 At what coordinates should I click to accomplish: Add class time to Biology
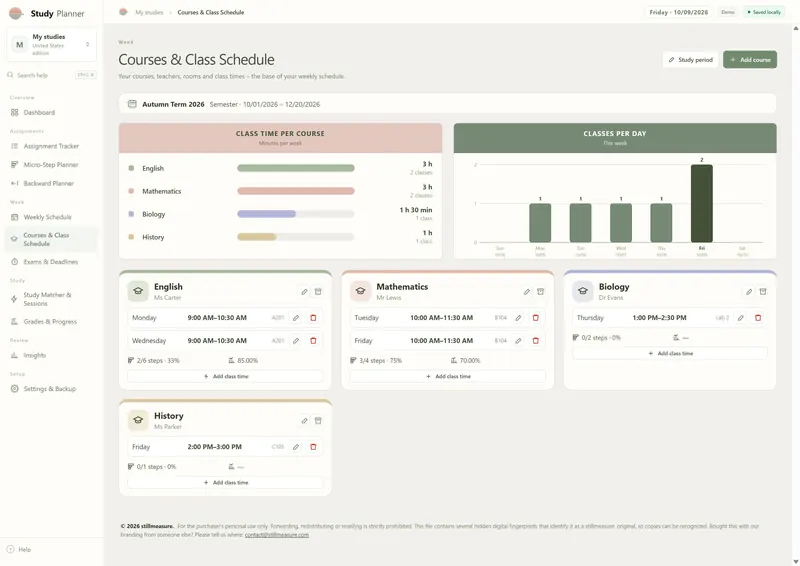click(x=670, y=353)
